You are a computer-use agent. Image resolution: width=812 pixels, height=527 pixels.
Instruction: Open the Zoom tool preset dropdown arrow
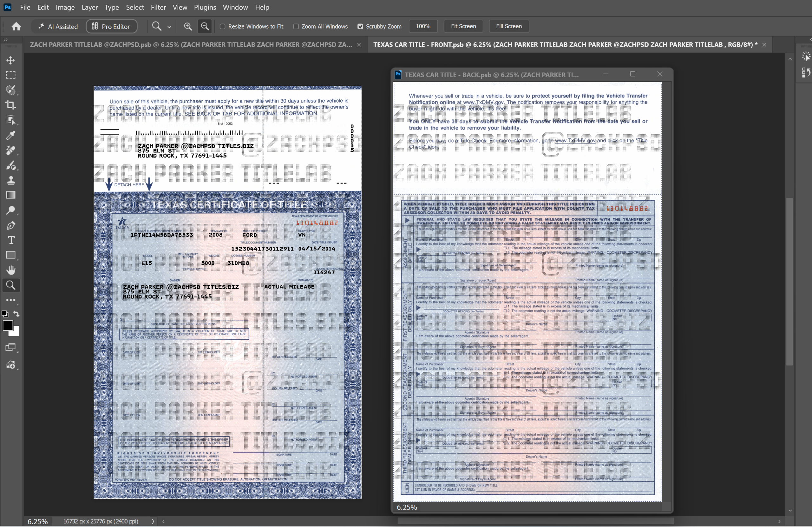(169, 27)
